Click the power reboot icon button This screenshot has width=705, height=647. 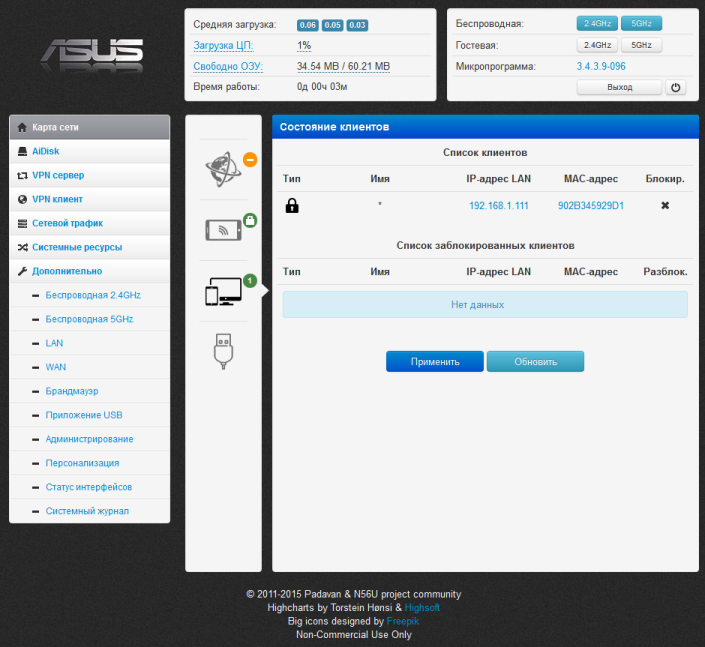pos(675,87)
